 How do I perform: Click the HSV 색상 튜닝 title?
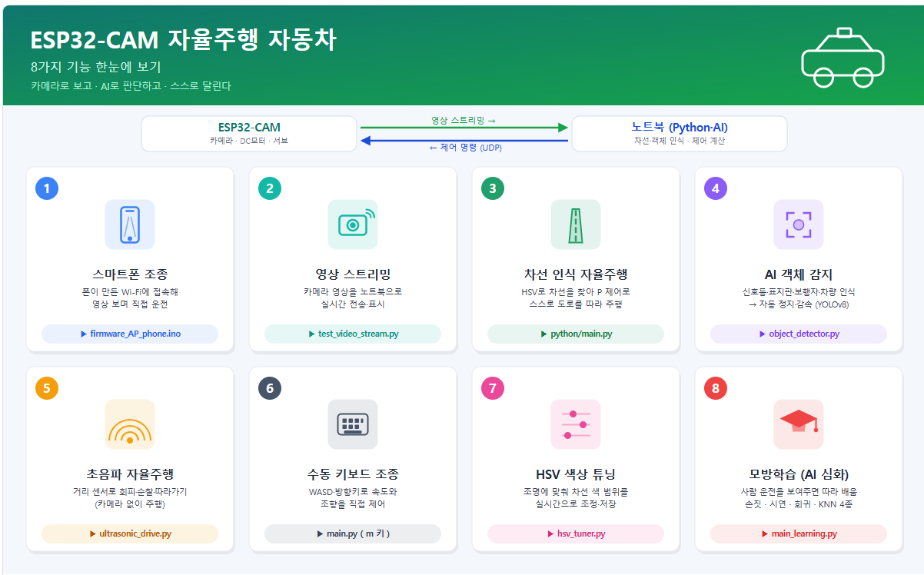pyautogui.click(x=576, y=474)
